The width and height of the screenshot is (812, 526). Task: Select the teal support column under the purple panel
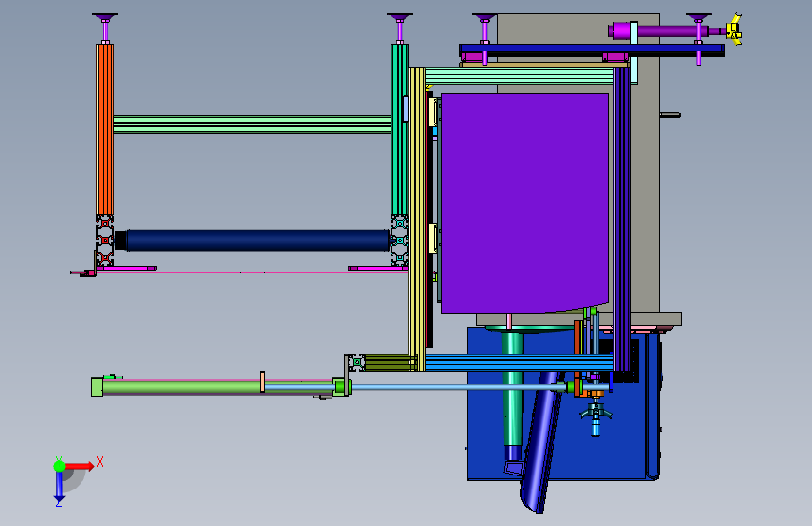coord(512,388)
